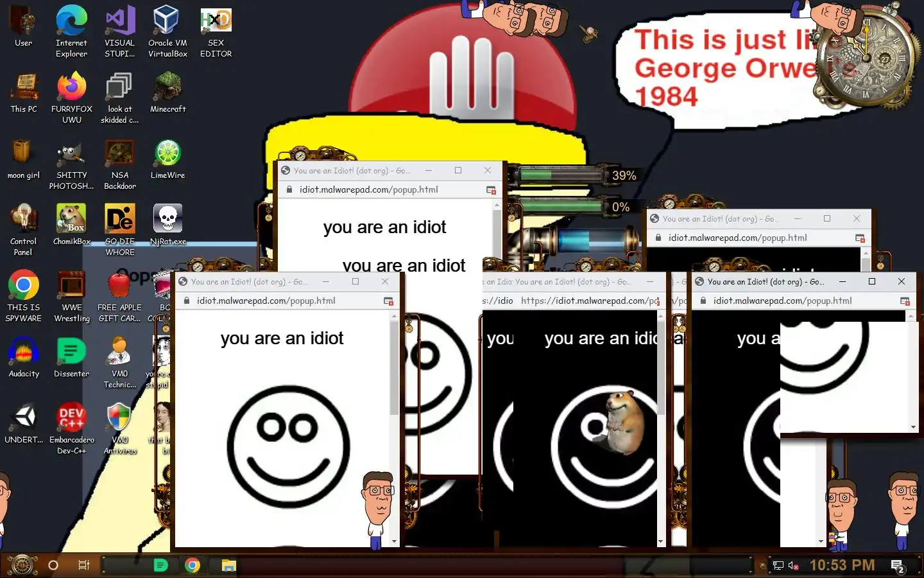Launch Embarcadero Dev-C++ icon
This screenshot has width=924, height=578.
tap(71, 428)
